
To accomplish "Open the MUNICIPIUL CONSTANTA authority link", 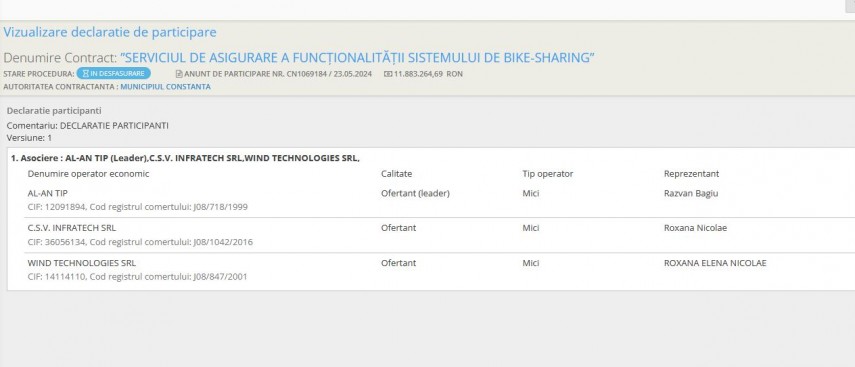I will 165,87.
